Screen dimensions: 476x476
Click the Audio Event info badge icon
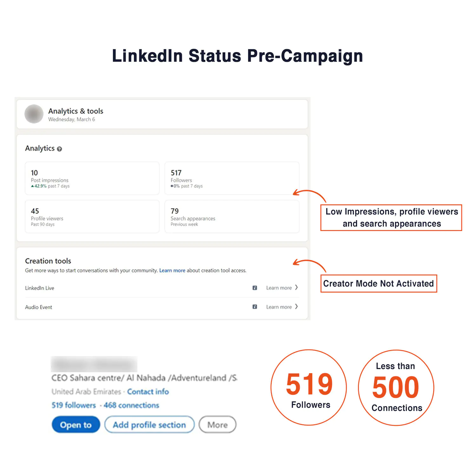click(255, 307)
